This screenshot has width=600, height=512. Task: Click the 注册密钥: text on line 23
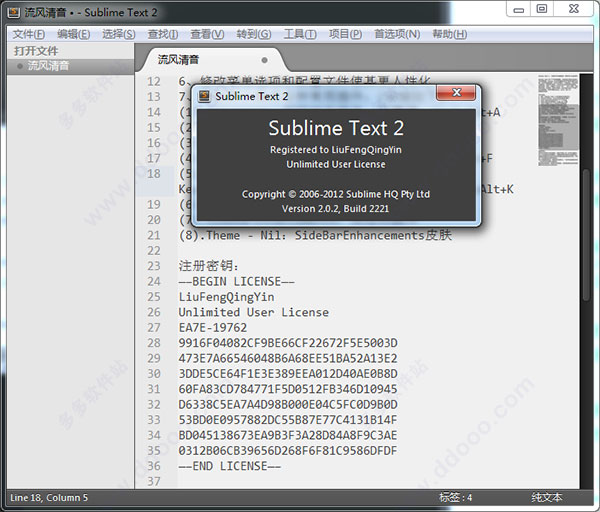(209, 266)
